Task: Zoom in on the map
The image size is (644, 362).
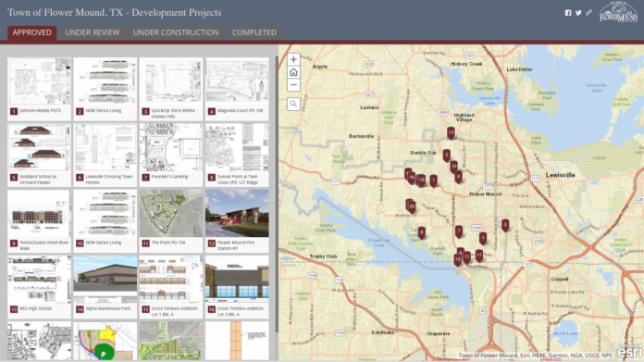Action: [x=293, y=59]
